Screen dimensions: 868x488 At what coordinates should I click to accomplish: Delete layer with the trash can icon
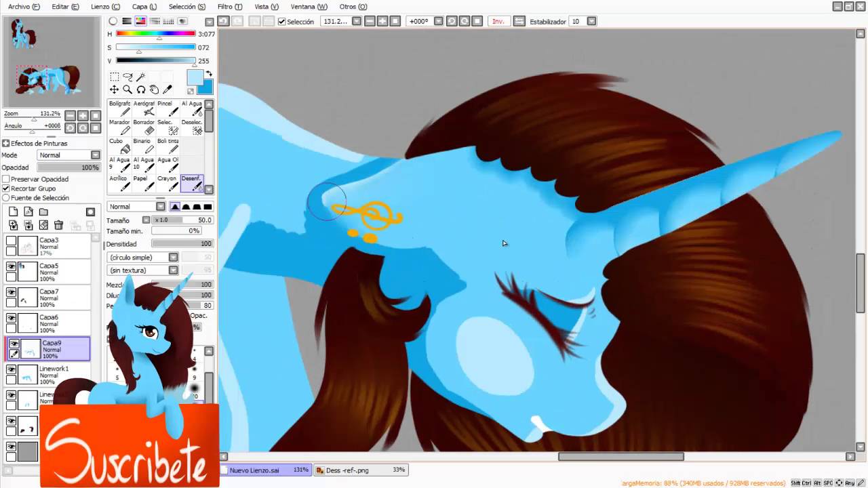click(x=58, y=225)
